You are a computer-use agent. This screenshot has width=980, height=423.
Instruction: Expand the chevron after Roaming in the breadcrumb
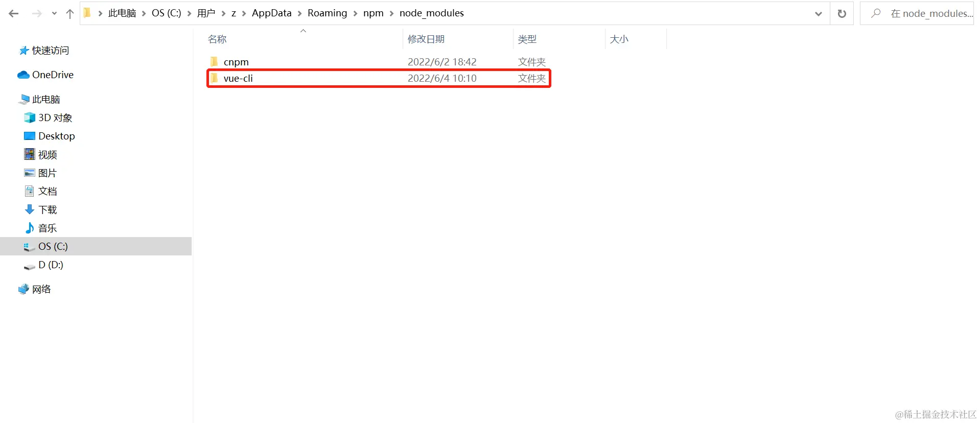356,13
